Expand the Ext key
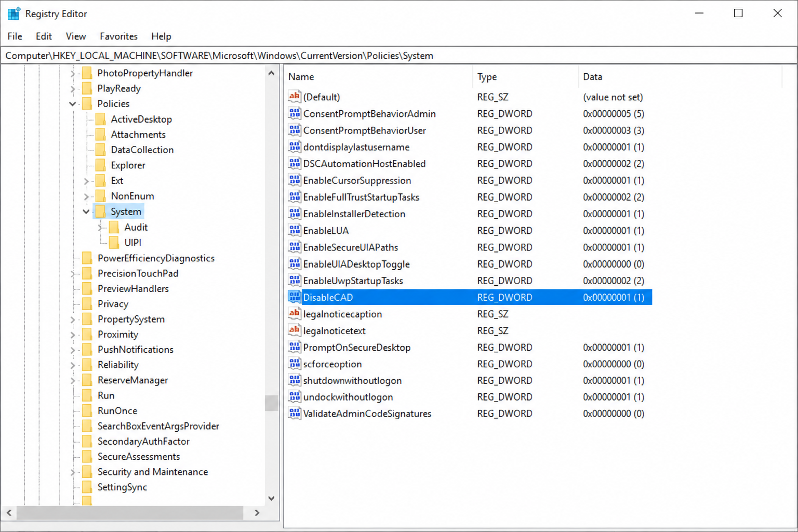This screenshot has width=798, height=532. coord(86,181)
